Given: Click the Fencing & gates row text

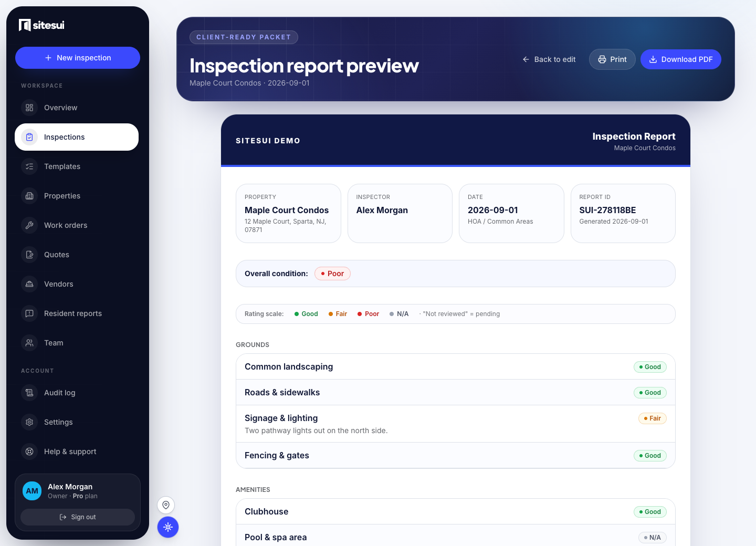Looking at the screenshot, I should point(277,455).
